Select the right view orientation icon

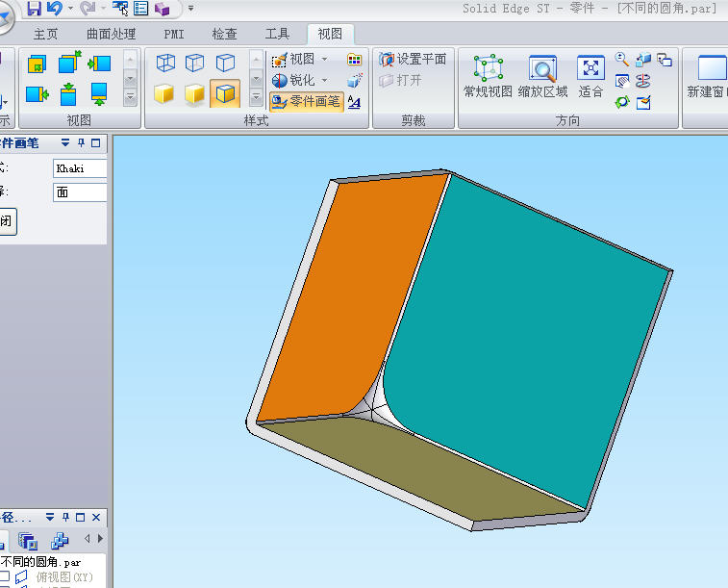click(38, 94)
